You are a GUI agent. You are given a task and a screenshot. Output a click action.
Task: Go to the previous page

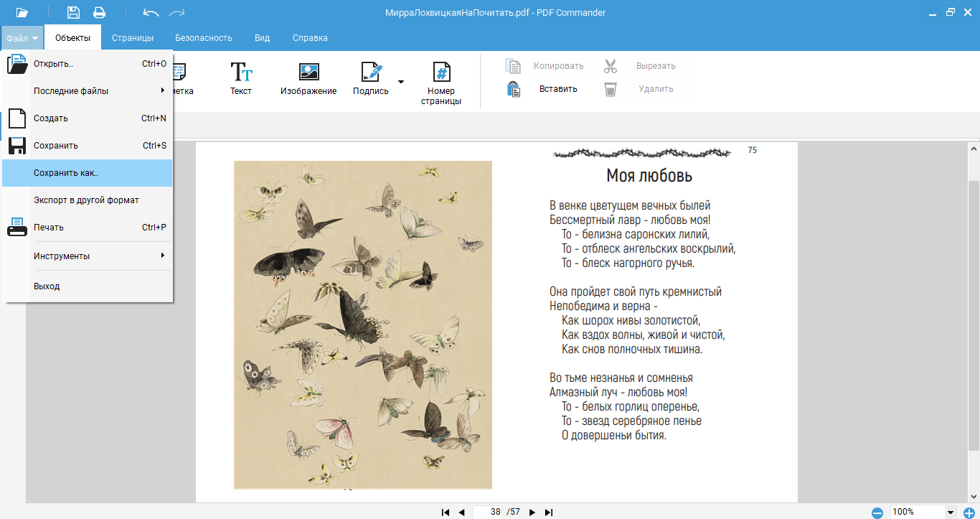pyautogui.click(x=461, y=512)
